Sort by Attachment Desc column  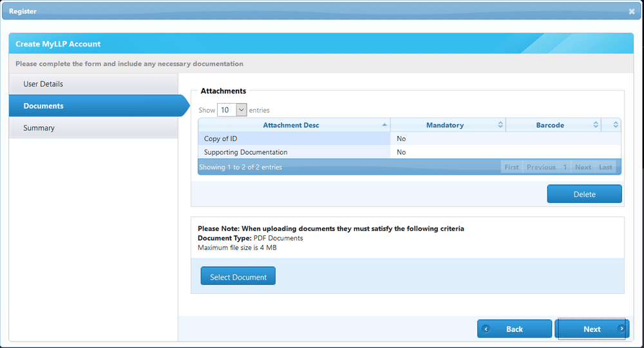(x=294, y=125)
